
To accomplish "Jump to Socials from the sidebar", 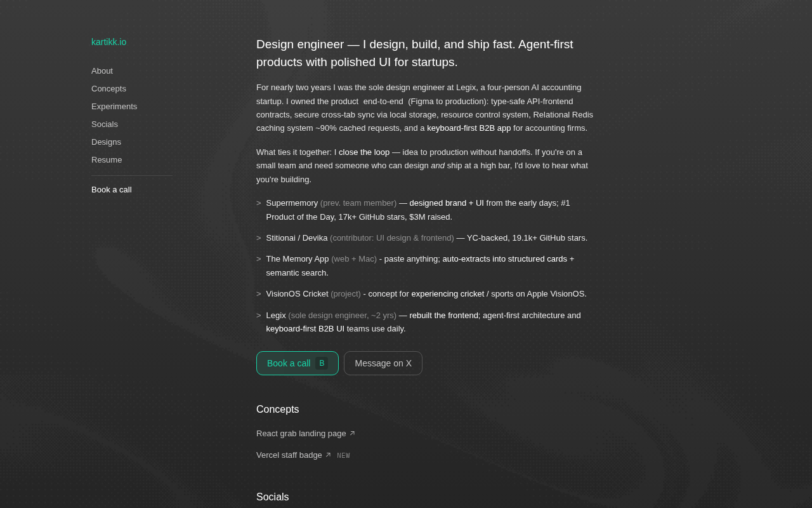I will pos(105,124).
